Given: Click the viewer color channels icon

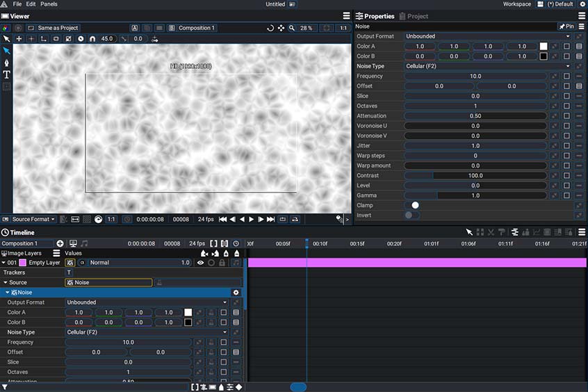Looking at the screenshot, I should tap(6, 28).
